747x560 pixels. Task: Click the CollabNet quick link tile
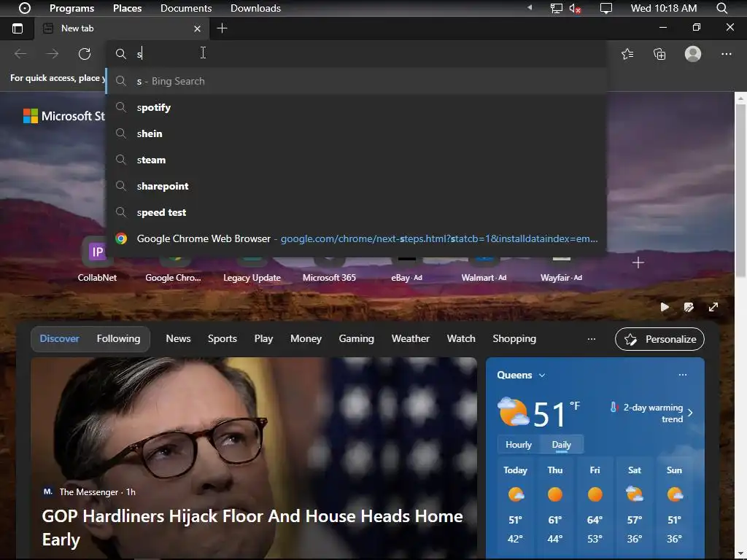[97, 261]
